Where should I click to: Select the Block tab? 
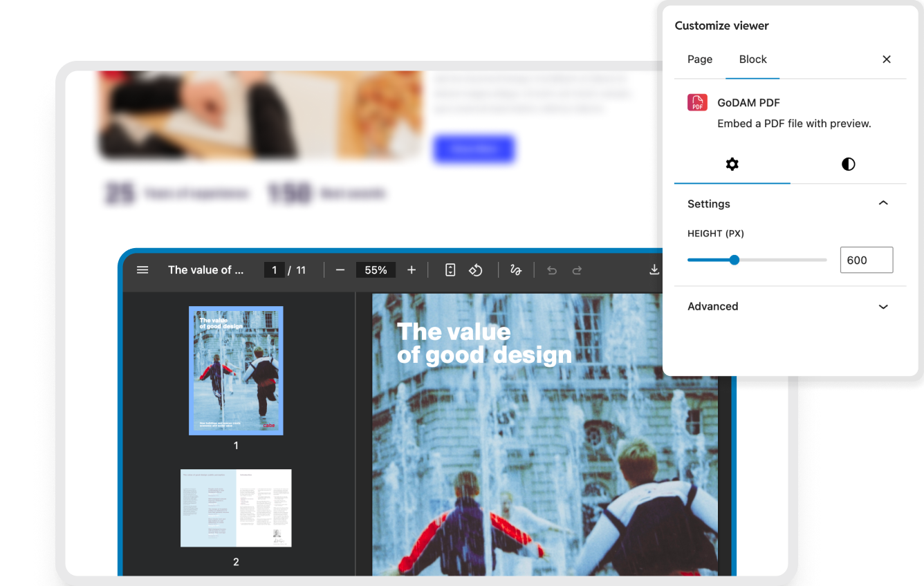click(752, 59)
